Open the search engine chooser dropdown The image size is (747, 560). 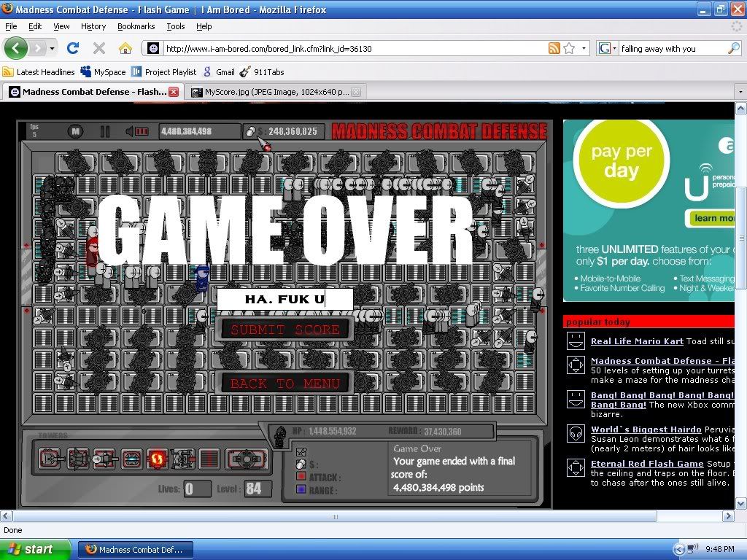coord(614,48)
